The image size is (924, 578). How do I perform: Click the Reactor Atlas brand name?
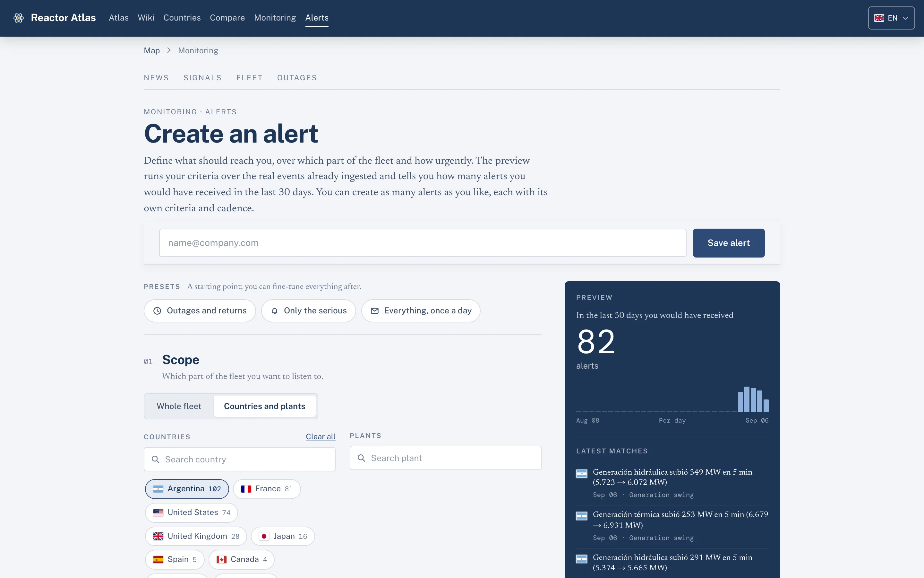(x=64, y=18)
